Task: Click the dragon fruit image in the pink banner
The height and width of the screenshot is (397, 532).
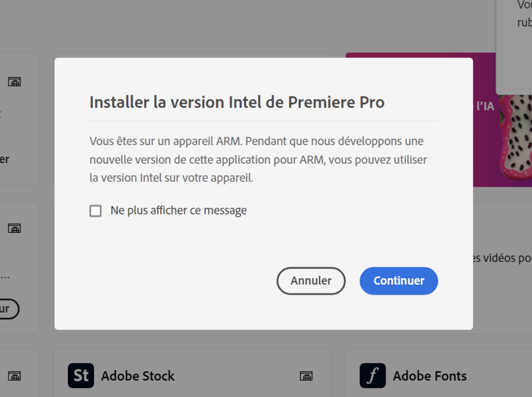Action: click(516, 140)
